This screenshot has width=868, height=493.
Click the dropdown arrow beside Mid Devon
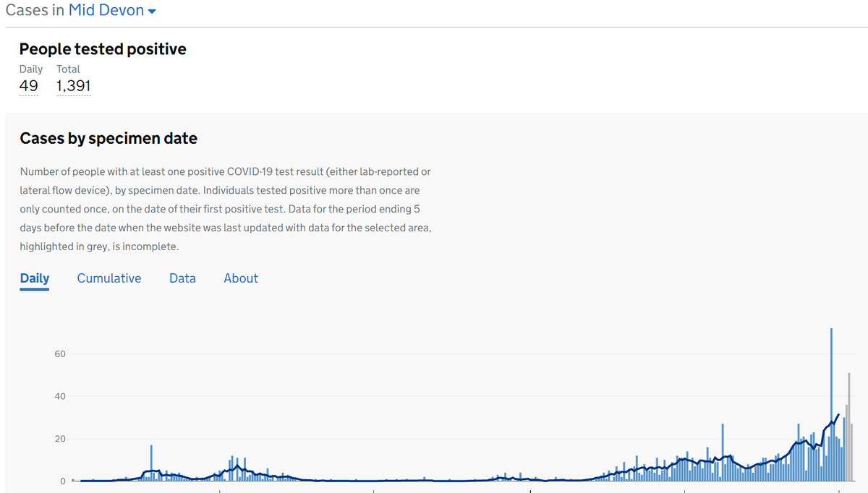coord(152,12)
